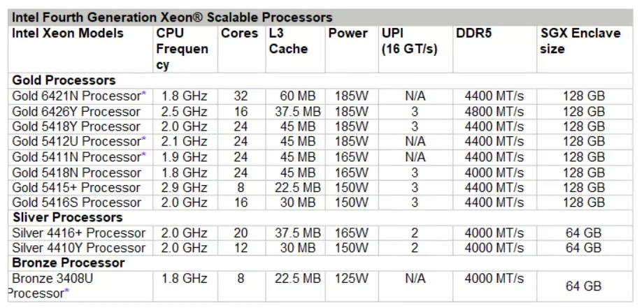Click the L3 Cache column header

pos(287,41)
